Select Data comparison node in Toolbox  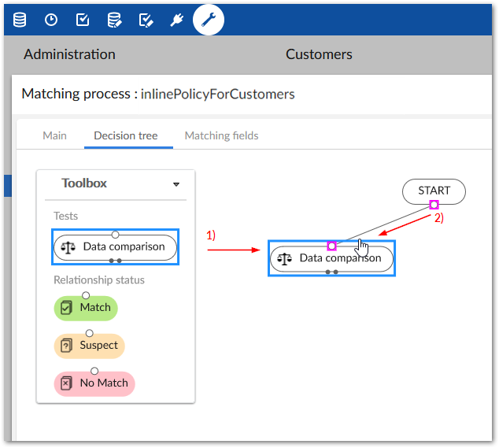click(x=116, y=247)
